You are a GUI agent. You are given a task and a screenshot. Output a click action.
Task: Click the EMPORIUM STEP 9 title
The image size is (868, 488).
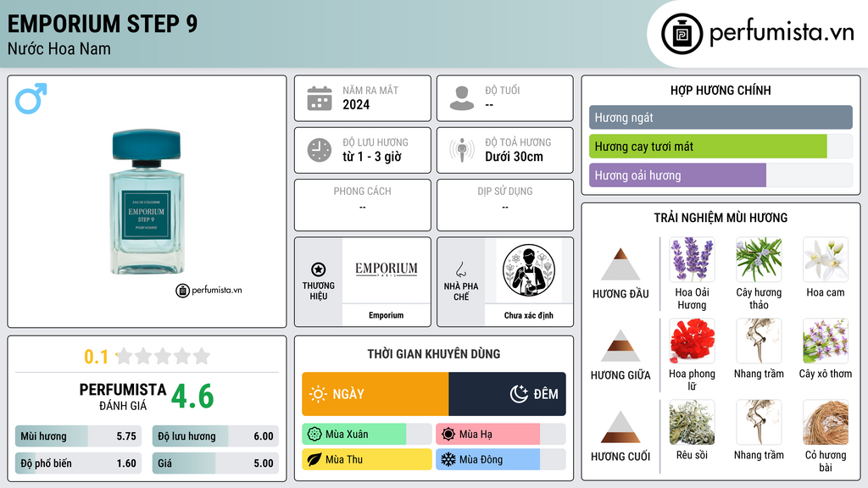(103, 24)
